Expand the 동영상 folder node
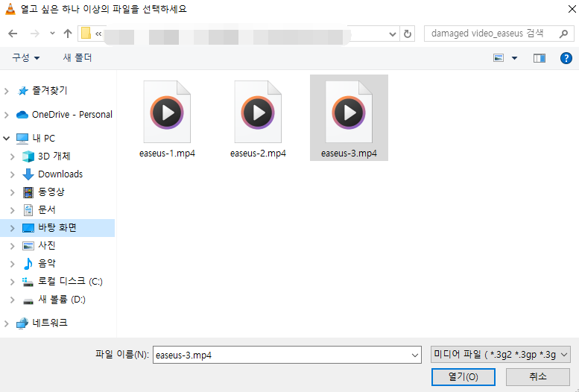Image resolution: width=579 pixels, height=392 pixels. (x=12, y=192)
